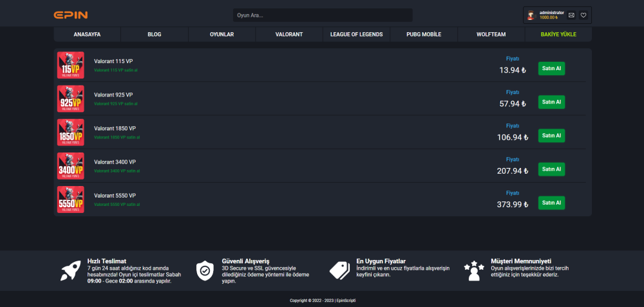
Task: Click the Güvenli Alışveriş heading
Action: 245,261
